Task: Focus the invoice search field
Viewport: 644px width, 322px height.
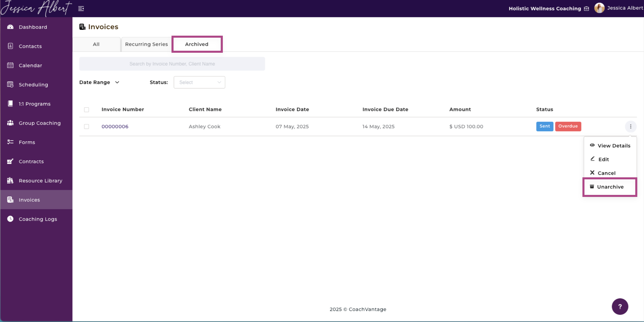Action: (x=172, y=64)
